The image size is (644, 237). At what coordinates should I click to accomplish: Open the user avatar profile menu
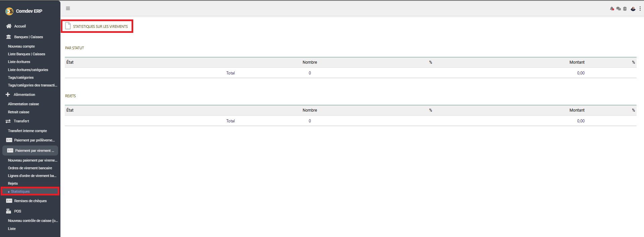click(x=633, y=9)
